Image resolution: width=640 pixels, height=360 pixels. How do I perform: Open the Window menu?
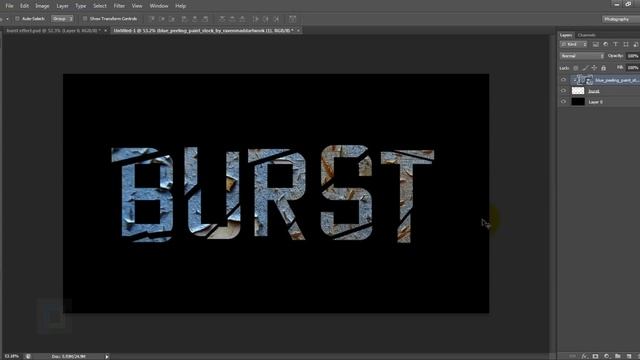click(159, 6)
